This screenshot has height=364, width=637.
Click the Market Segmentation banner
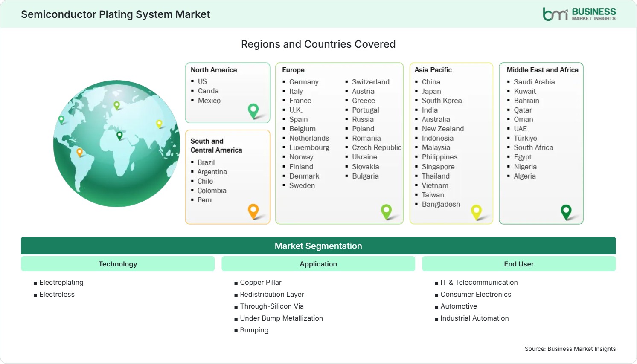point(318,246)
